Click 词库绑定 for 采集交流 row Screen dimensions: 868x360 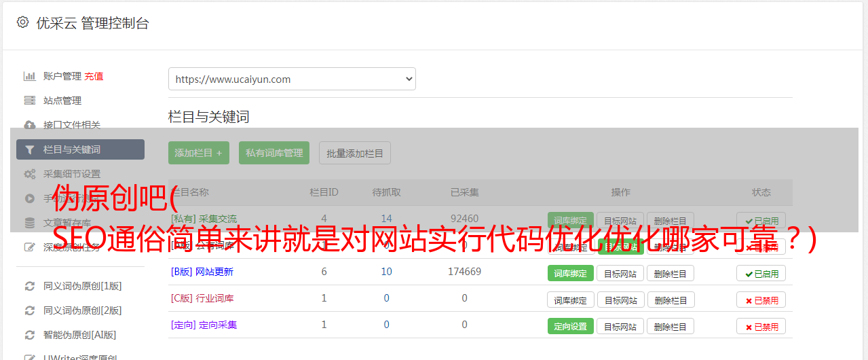pyautogui.click(x=571, y=221)
